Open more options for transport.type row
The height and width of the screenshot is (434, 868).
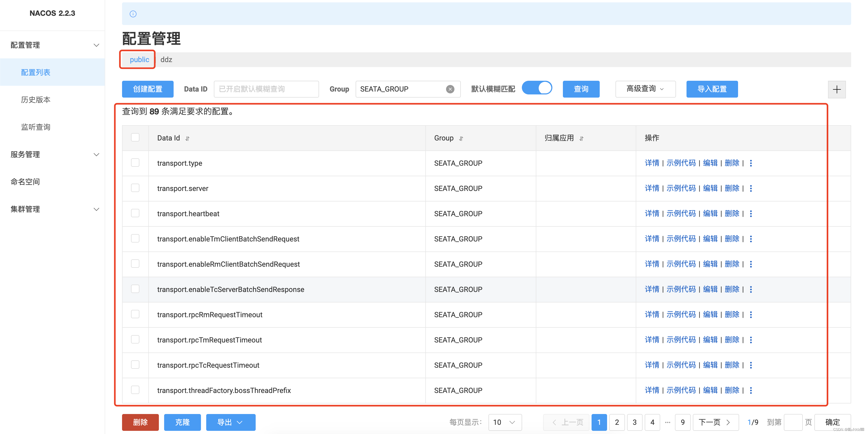(x=751, y=163)
